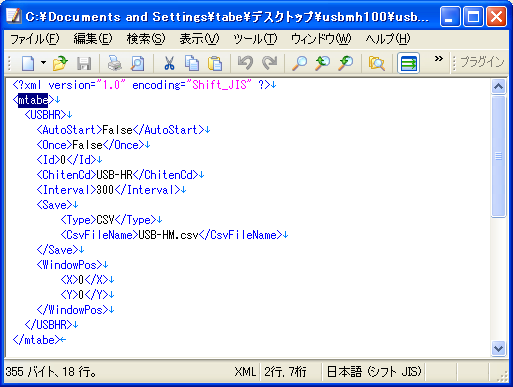Click the Copy icon
Screen dimensions: 513x387
(192, 63)
